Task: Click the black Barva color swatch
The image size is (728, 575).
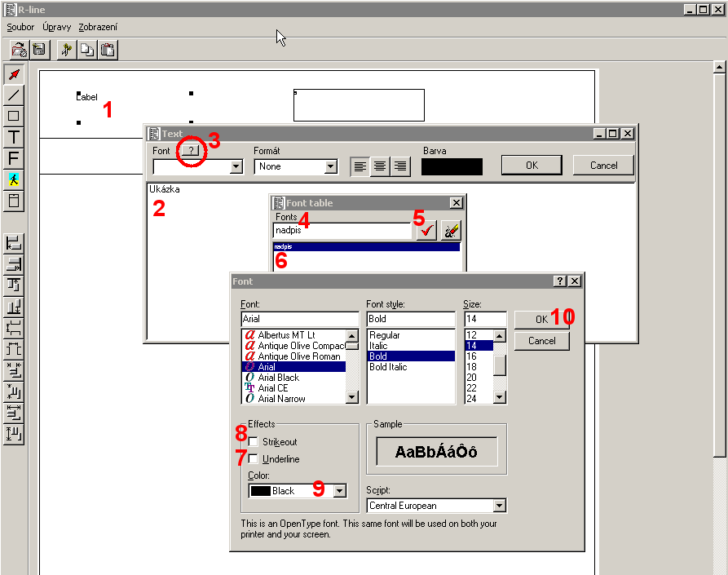Action: 452,166
